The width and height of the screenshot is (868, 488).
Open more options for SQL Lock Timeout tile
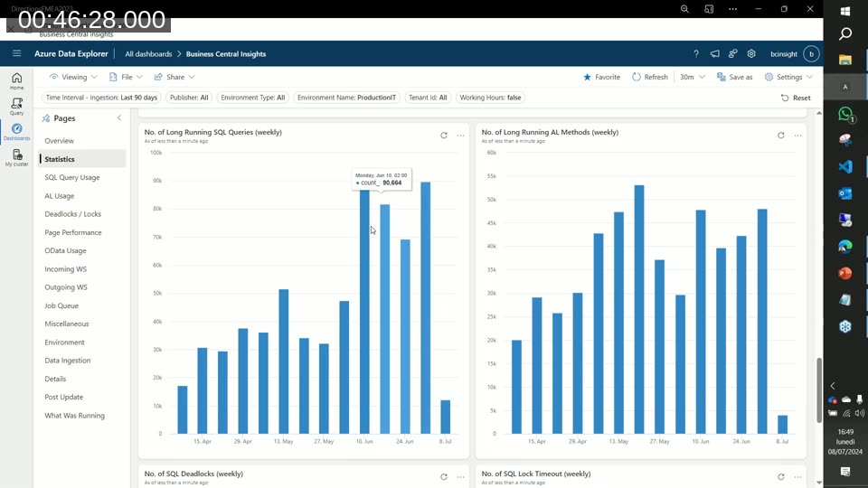(x=797, y=476)
